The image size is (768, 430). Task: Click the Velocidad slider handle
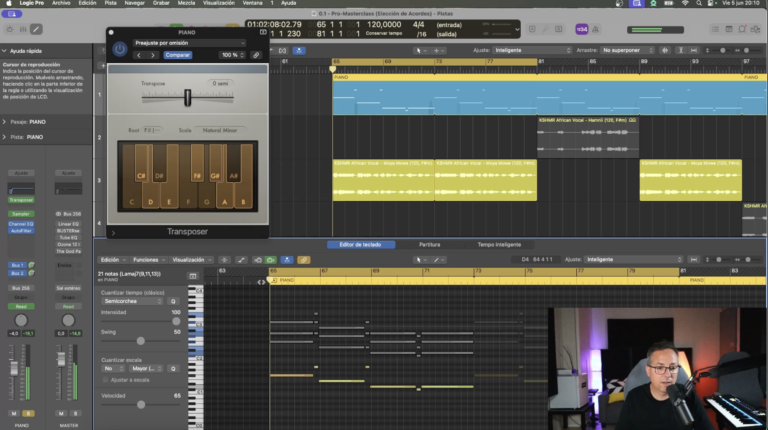point(141,405)
